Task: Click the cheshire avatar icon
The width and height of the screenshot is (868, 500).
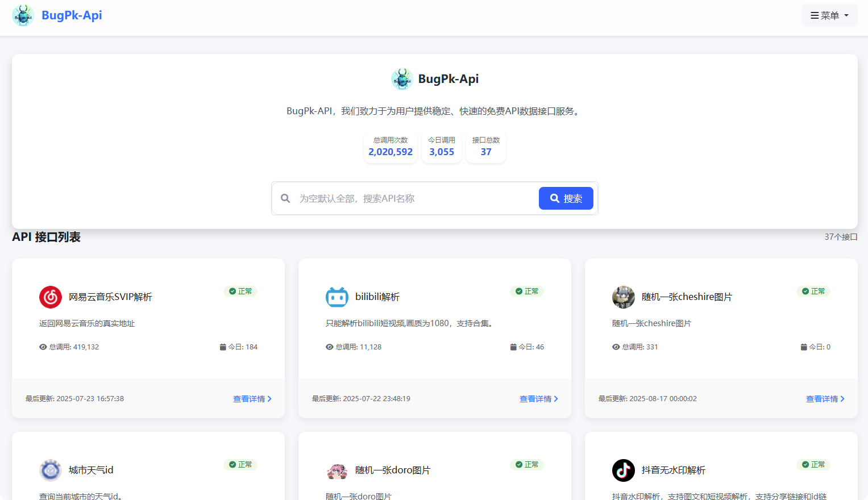Action: (x=624, y=297)
